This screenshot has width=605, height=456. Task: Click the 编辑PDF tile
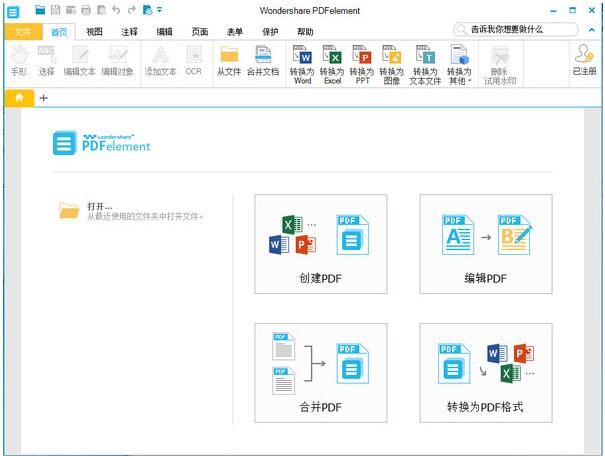[x=486, y=244]
